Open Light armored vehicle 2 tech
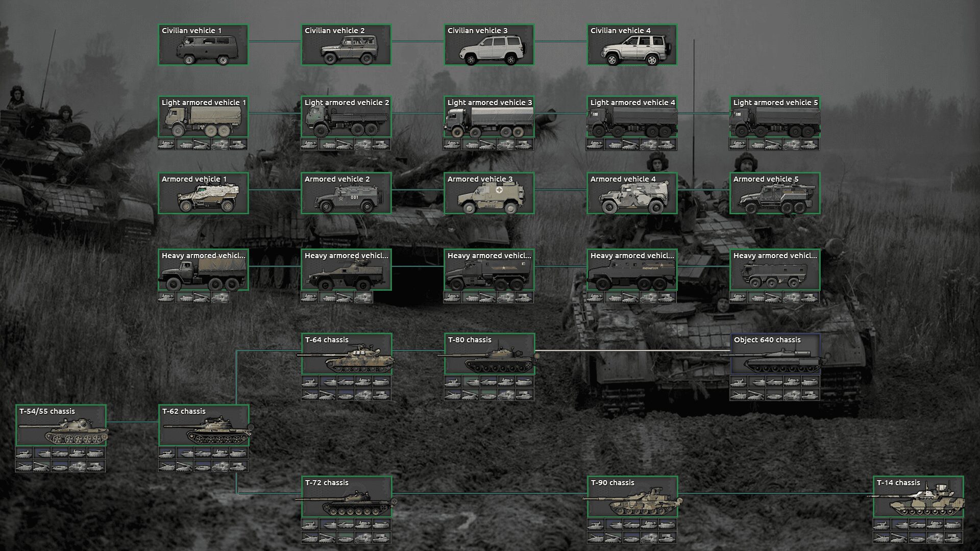The image size is (980, 551). tap(346, 117)
